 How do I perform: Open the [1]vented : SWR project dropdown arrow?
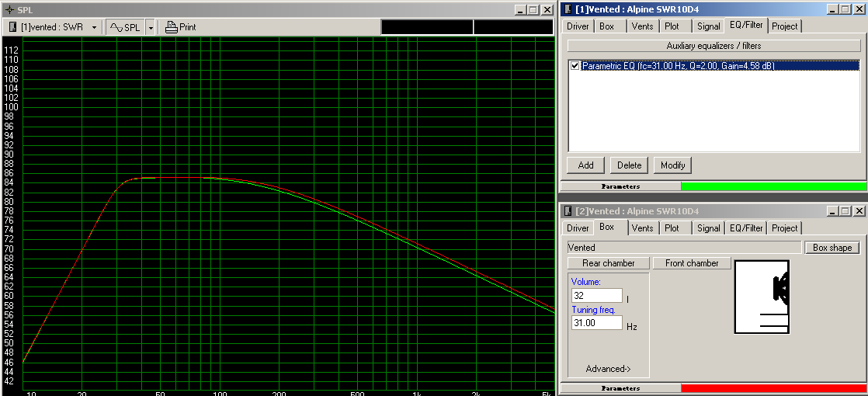[x=94, y=27]
